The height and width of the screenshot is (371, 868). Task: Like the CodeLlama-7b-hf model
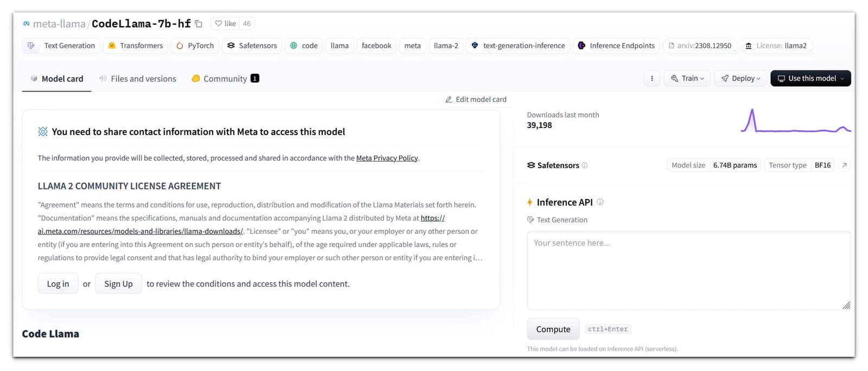pyautogui.click(x=224, y=23)
